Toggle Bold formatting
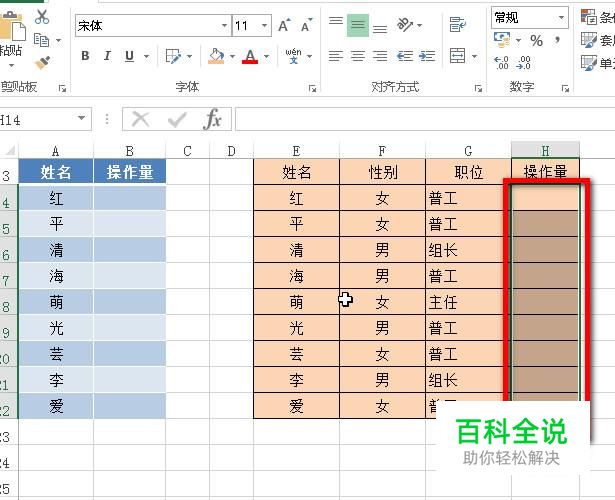615x500 pixels. click(85, 56)
